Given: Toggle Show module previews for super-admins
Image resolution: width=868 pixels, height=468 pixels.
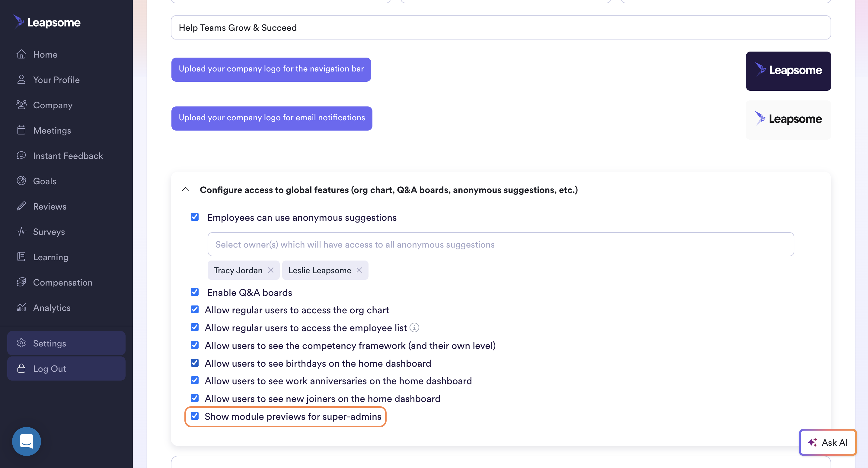Looking at the screenshot, I should click(195, 416).
